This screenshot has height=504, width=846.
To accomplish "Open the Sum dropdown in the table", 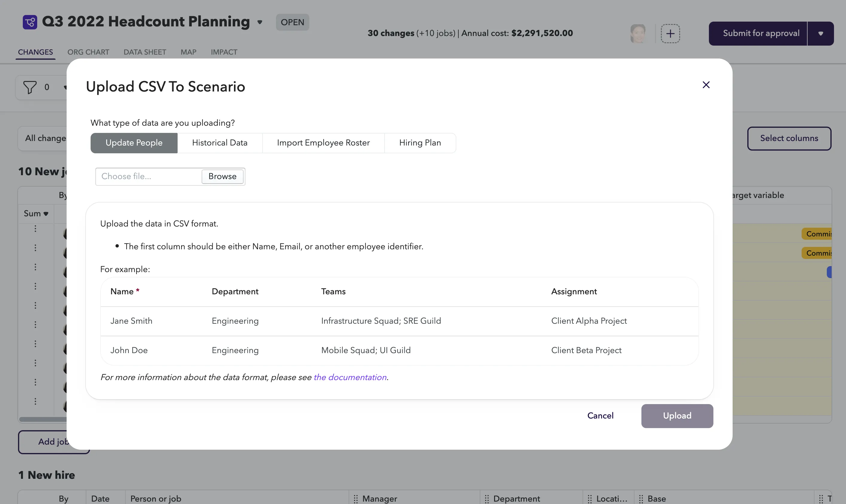I will pos(36,213).
